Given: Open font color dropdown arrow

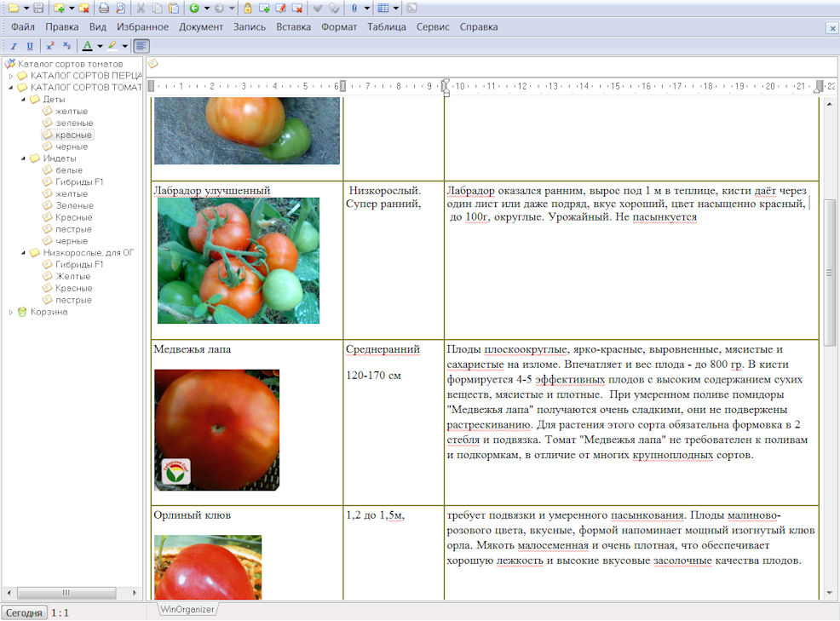Looking at the screenshot, I should pyautogui.click(x=100, y=46).
